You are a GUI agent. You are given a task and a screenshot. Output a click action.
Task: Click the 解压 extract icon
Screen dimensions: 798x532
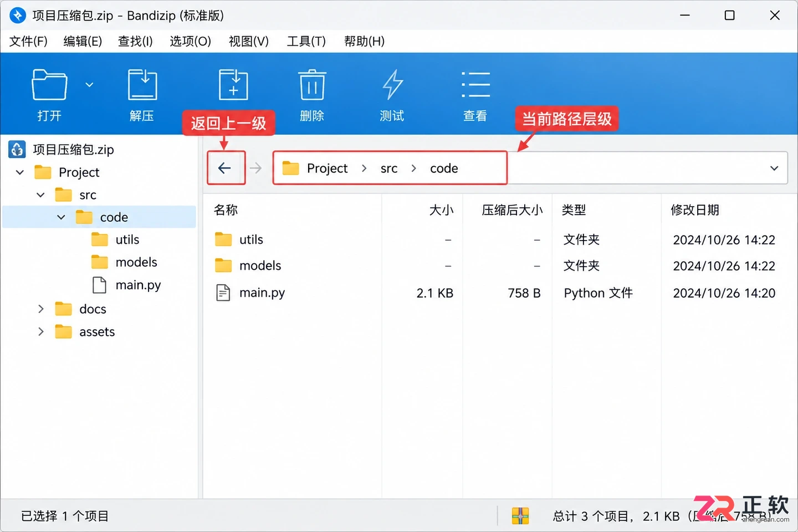click(x=142, y=85)
